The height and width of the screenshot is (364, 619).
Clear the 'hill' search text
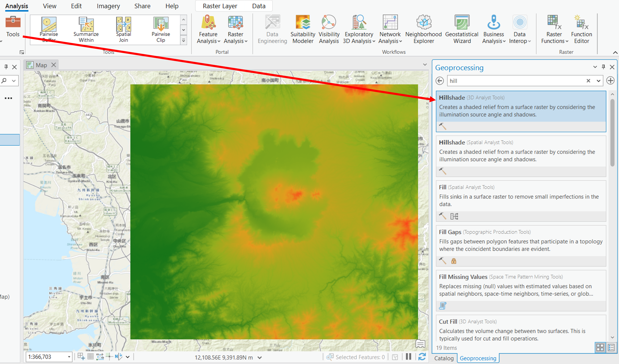coord(588,81)
